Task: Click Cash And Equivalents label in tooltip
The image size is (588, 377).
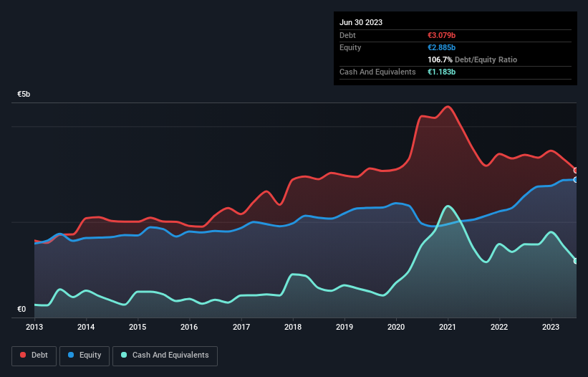Action: tap(377, 72)
